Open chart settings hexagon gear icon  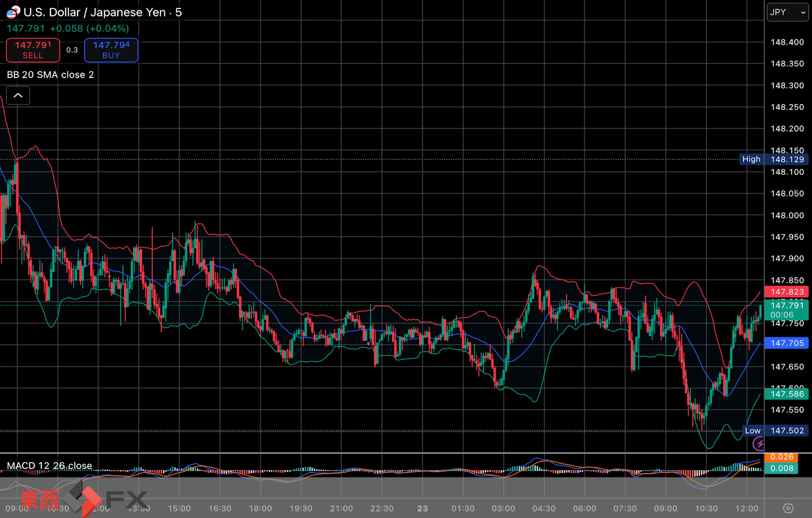tap(788, 508)
